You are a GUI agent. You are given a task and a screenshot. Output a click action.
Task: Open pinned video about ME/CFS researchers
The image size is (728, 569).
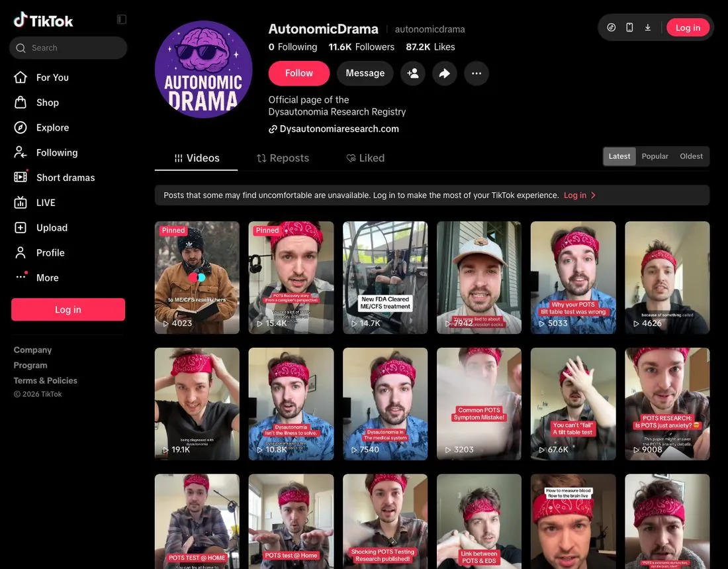click(197, 278)
